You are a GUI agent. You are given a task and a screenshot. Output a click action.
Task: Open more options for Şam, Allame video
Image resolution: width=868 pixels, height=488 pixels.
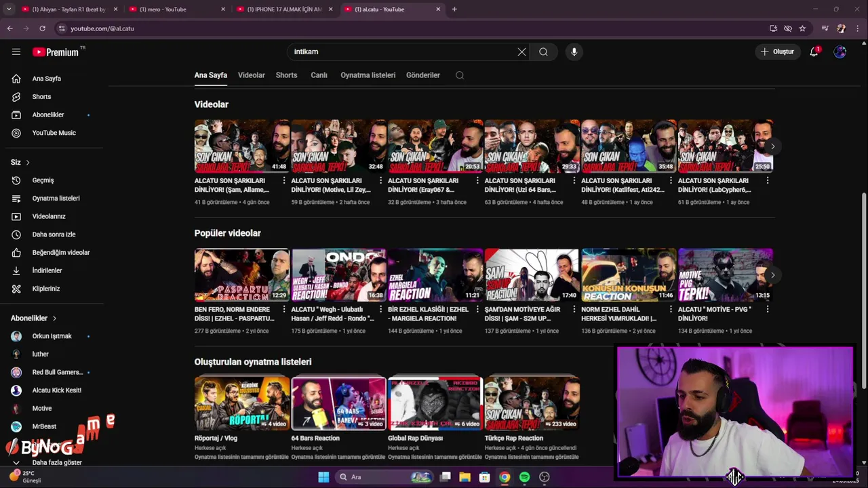pyautogui.click(x=283, y=180)
